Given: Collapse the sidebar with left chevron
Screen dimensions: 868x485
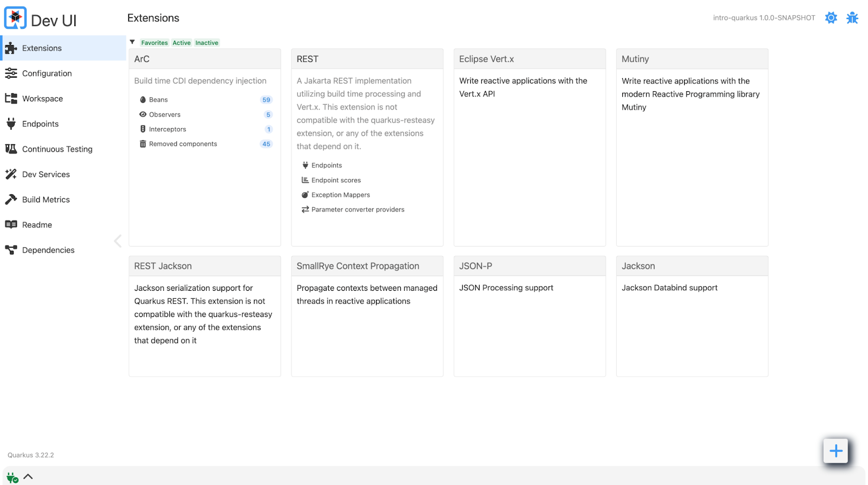Looking at the screenshot, I should tap(118, 241).
